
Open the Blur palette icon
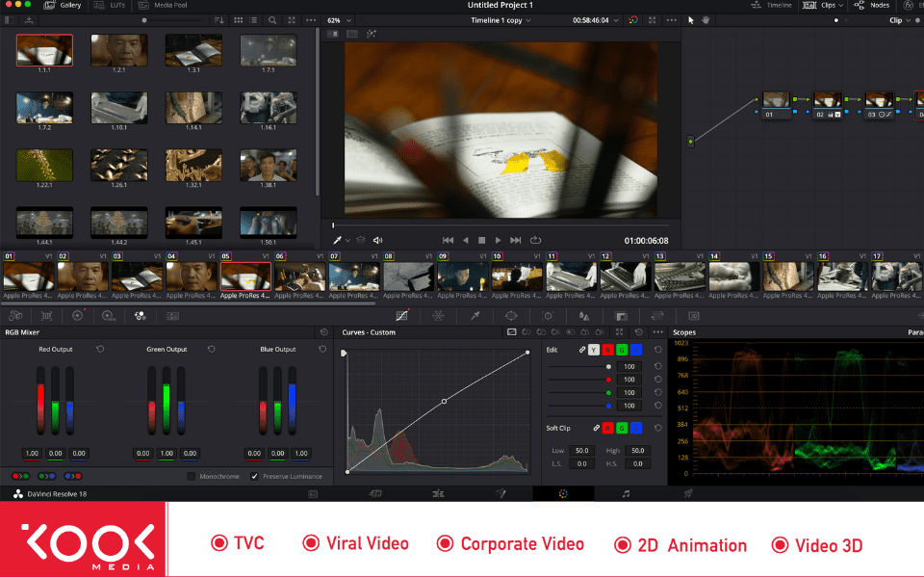click(x=584, y=316)
